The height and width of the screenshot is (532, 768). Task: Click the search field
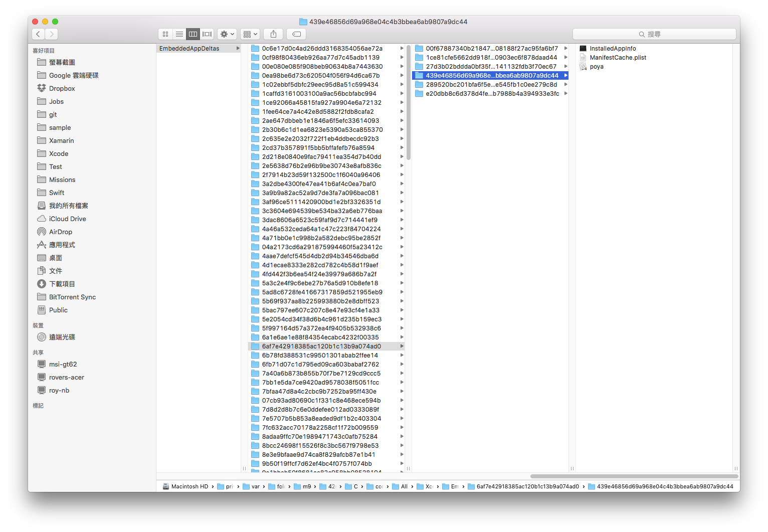(654, 34)
